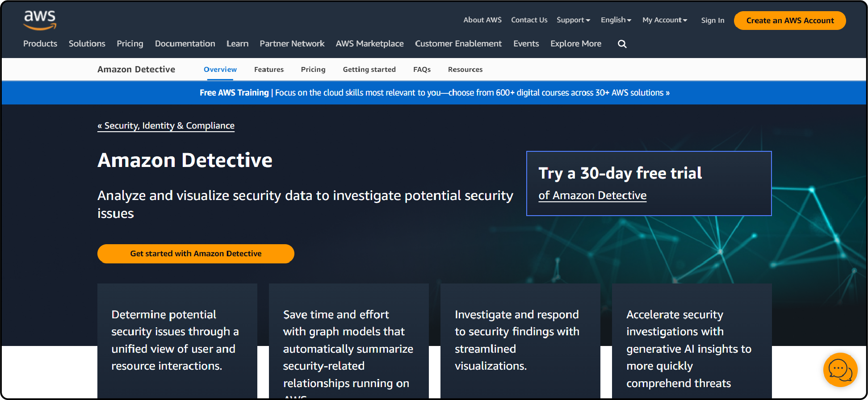Click the 'Accelerate security investigations' card
The width and height of the screenshot is (868, 400).
(x=692, y=341)
